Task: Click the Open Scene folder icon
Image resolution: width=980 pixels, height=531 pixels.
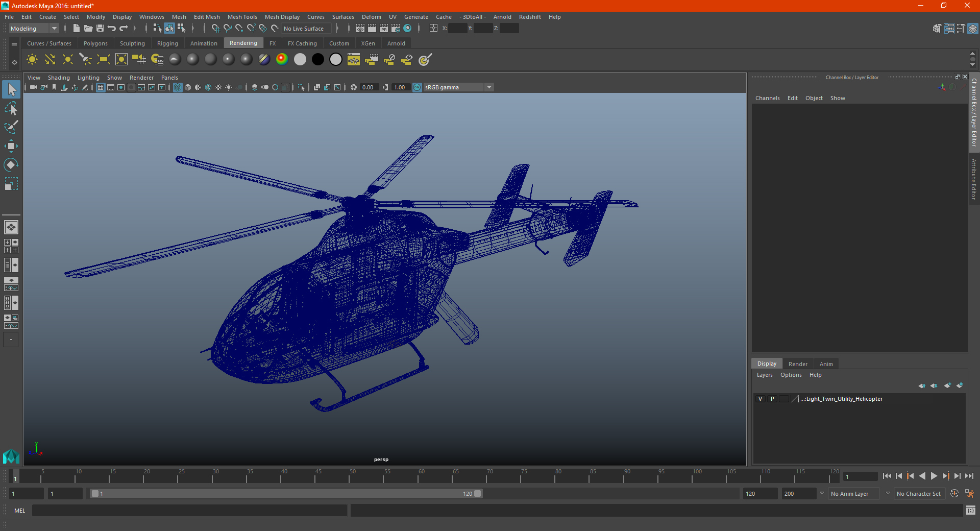Action: [88, 29]
